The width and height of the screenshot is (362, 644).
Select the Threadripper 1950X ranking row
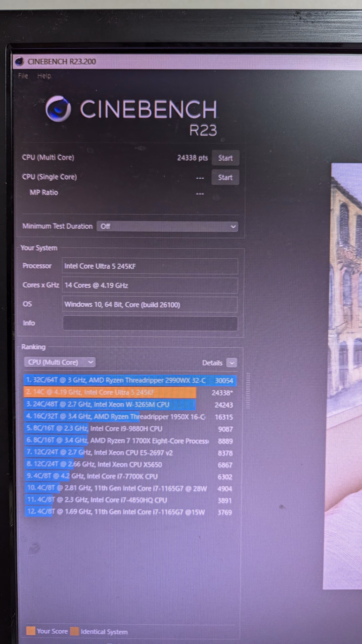(130, 417)
